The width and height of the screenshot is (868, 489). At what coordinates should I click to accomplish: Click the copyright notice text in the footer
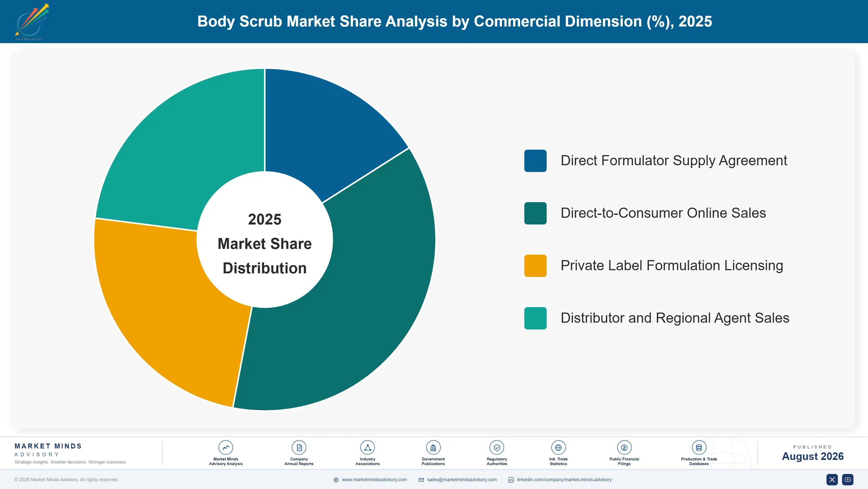[66, 480]
